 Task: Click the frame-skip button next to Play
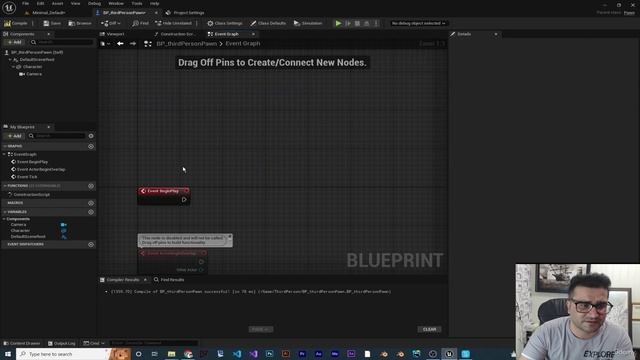348,23
